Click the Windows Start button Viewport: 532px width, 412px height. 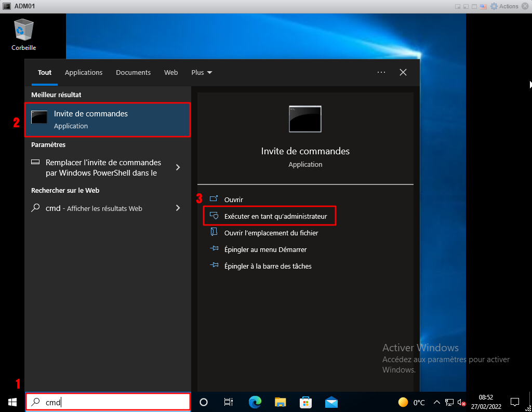pos(12,402)
